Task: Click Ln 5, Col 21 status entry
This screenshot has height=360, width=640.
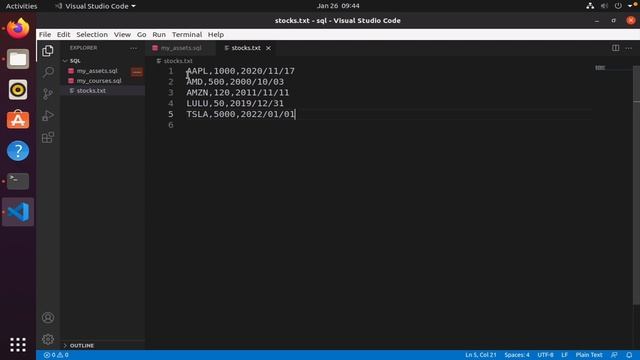Action: 480,355
